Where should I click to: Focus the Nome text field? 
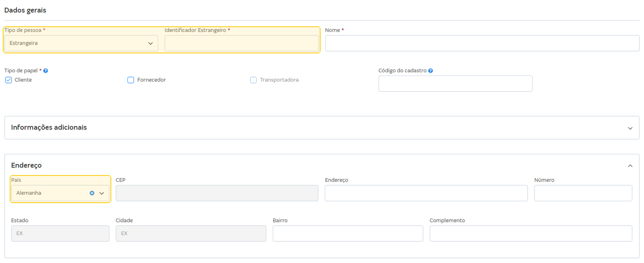click(x=482, y=43)
